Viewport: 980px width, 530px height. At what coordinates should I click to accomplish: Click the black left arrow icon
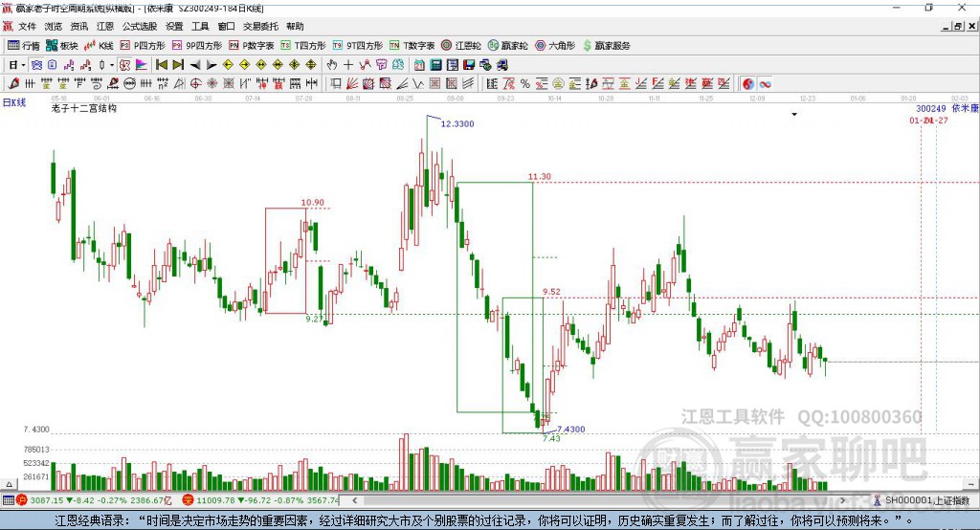click(x=195, y=65)
